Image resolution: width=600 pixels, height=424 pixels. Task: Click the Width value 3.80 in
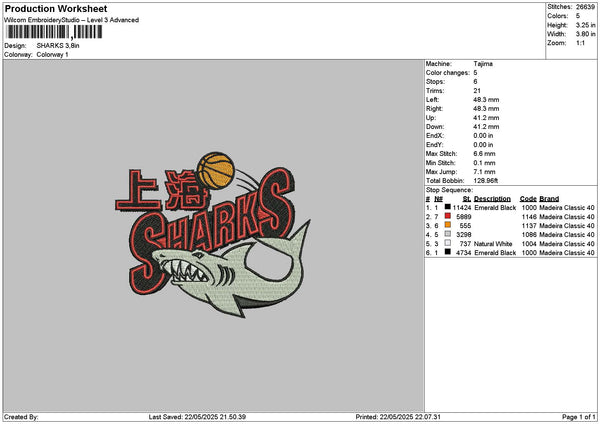pyautogui.click(x=585, y=34)
